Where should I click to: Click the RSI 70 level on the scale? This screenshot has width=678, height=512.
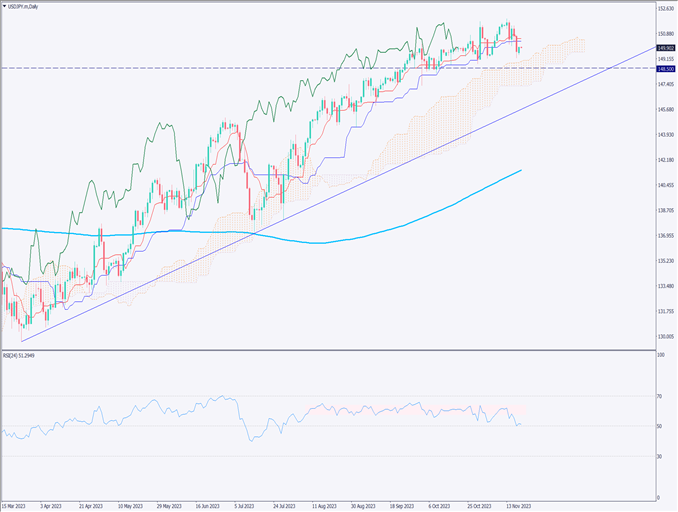pyautogui.click(x=660, y=397)
